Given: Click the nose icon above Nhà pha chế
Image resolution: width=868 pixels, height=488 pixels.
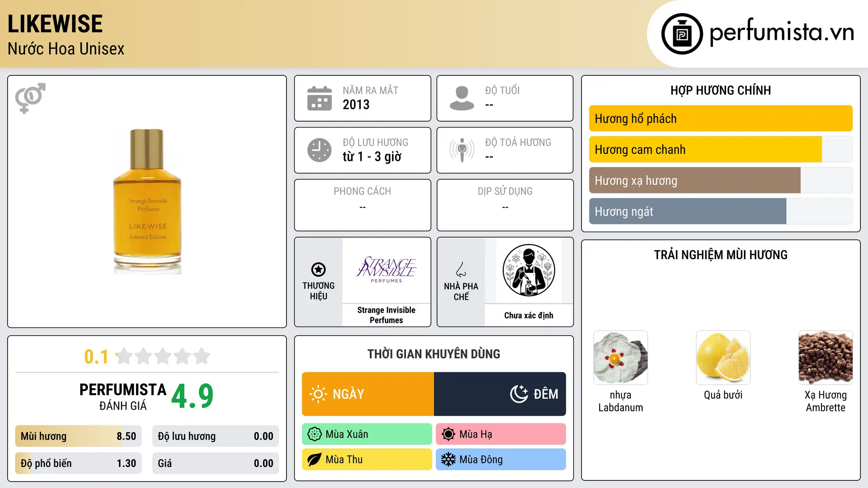Looking at the screenshot, I should click(x=461, y=269).
